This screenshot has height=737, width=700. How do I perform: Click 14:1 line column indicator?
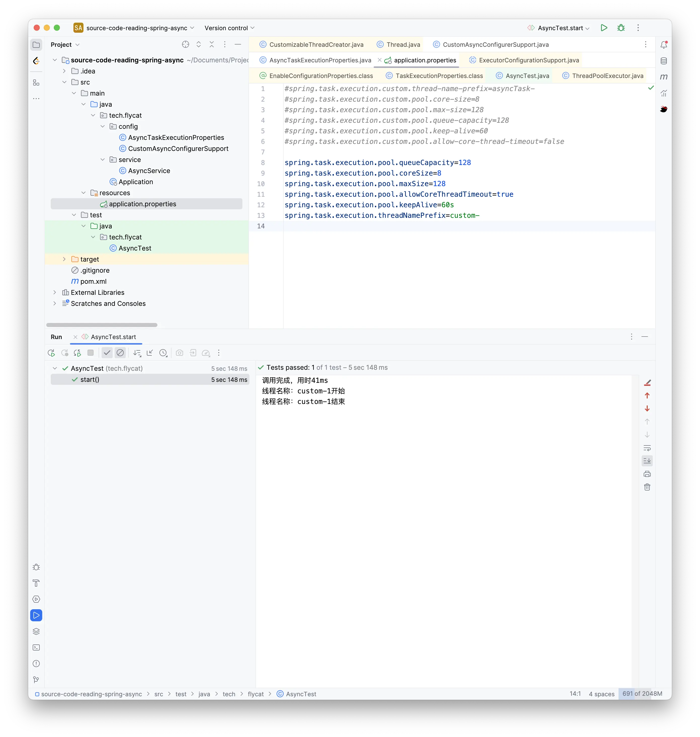click(575, 694)
